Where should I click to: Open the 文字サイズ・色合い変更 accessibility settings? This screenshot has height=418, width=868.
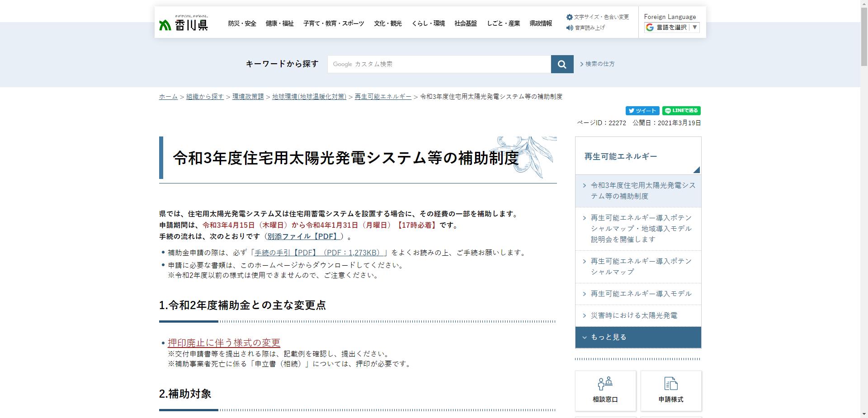click(x=598, y=17)
